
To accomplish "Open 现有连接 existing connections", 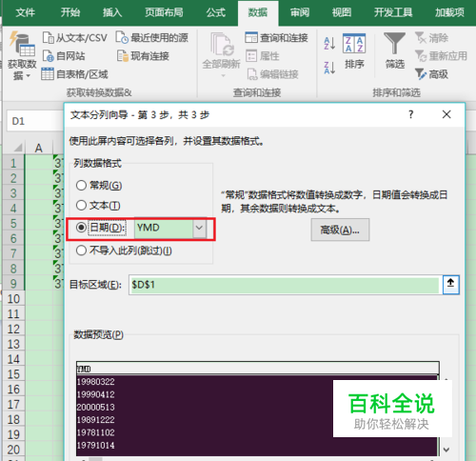I will pos(143,56).
